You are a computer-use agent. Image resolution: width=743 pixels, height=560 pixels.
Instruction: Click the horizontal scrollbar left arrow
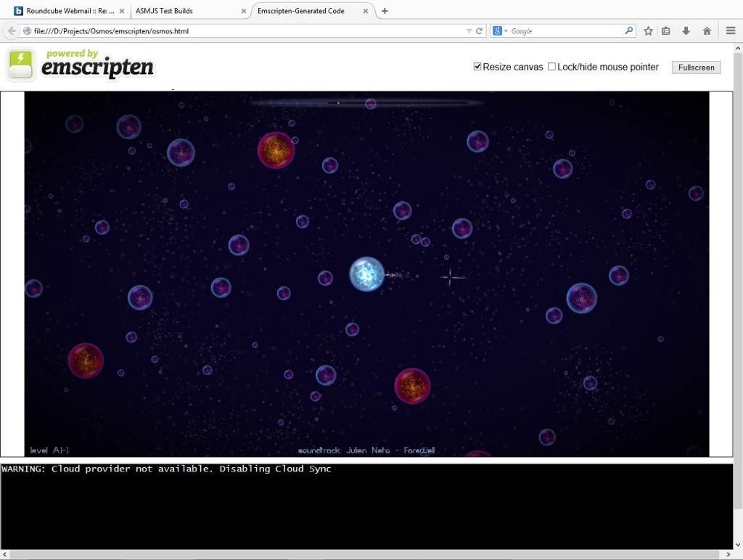(x=5, y=554)
